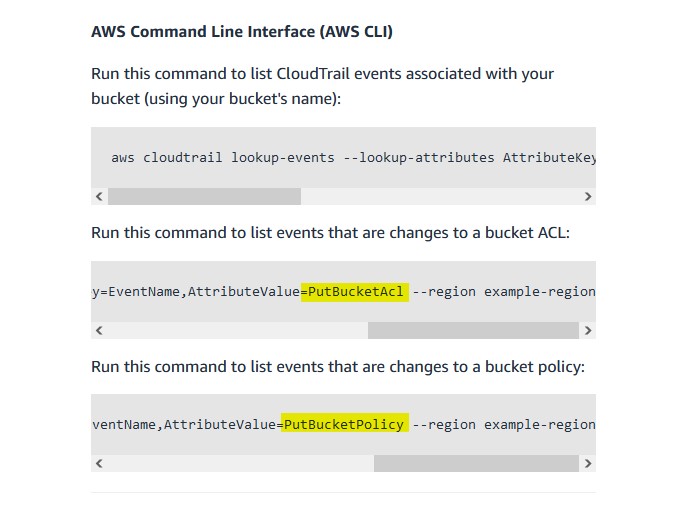This screenshot has width=679, height=505.
Task: Click 'AttributeKey' in the first command
Action: tap(549, 158)
